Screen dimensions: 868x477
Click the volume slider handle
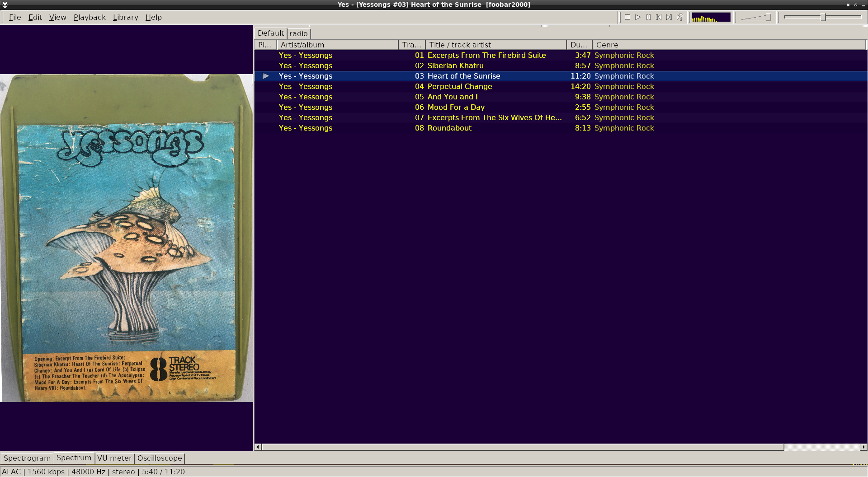click(768, 17)
